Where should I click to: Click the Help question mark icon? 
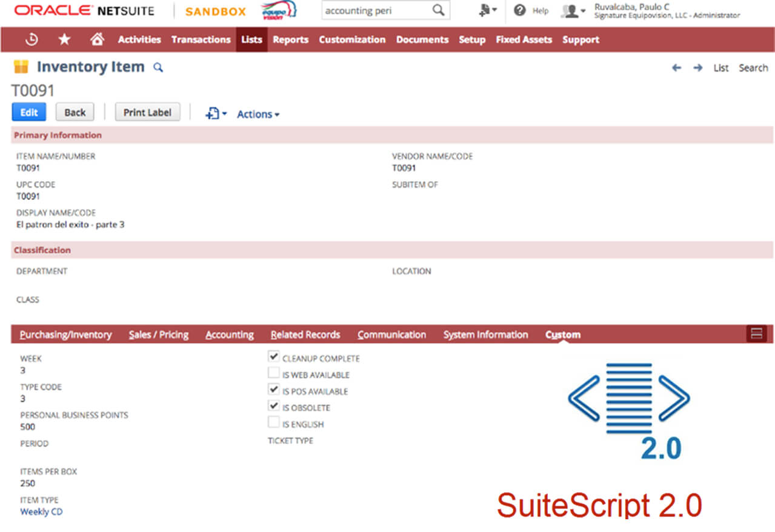click(x=519, y=10)
